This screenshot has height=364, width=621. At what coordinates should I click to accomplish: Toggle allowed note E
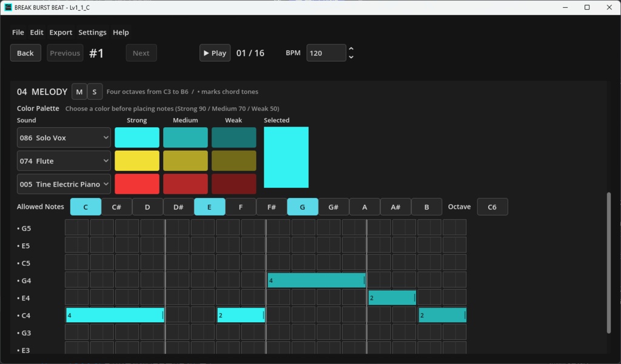coord(209,207)
